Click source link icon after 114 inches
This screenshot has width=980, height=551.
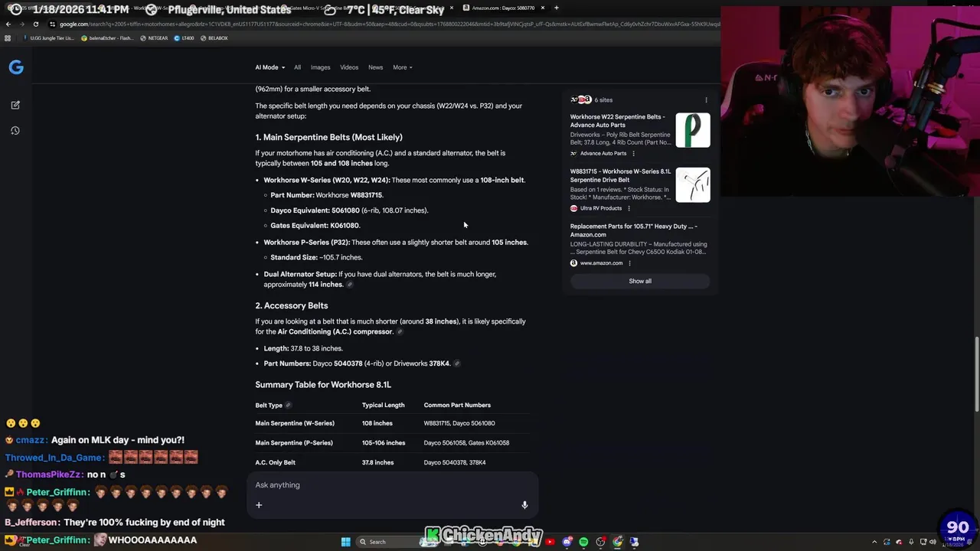pos(350,285)
